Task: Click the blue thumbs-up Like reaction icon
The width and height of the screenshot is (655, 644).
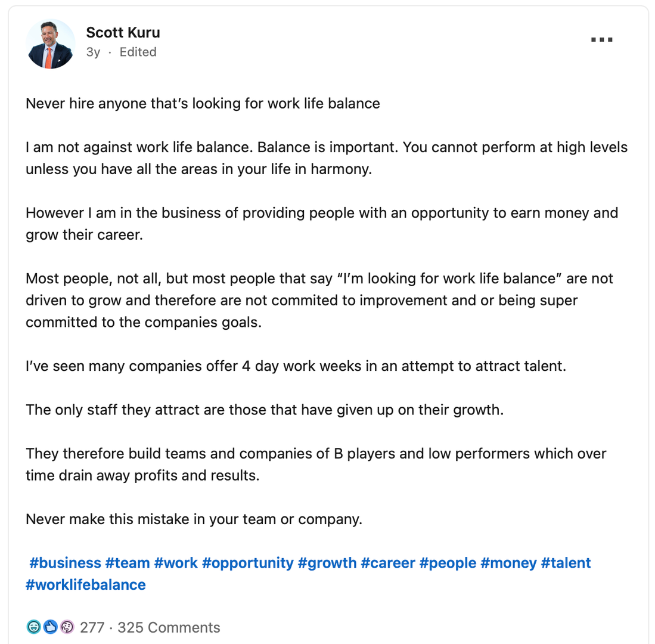Action: [x=50, y=627]
